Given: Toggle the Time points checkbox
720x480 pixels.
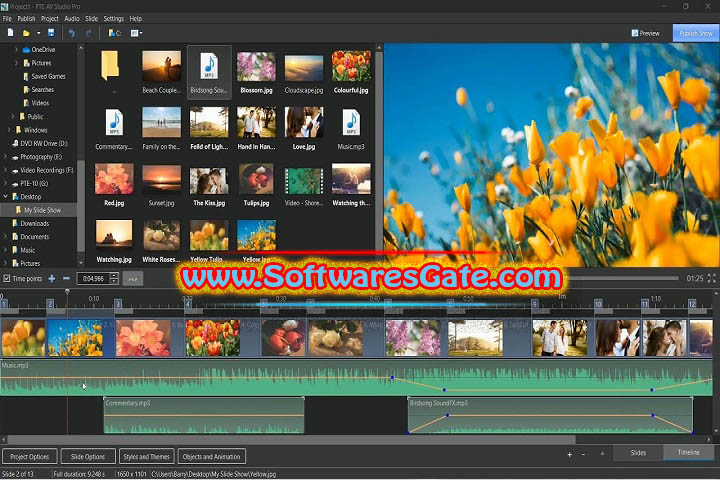Looking at the screenshot, I should click(x=6, y=278).
